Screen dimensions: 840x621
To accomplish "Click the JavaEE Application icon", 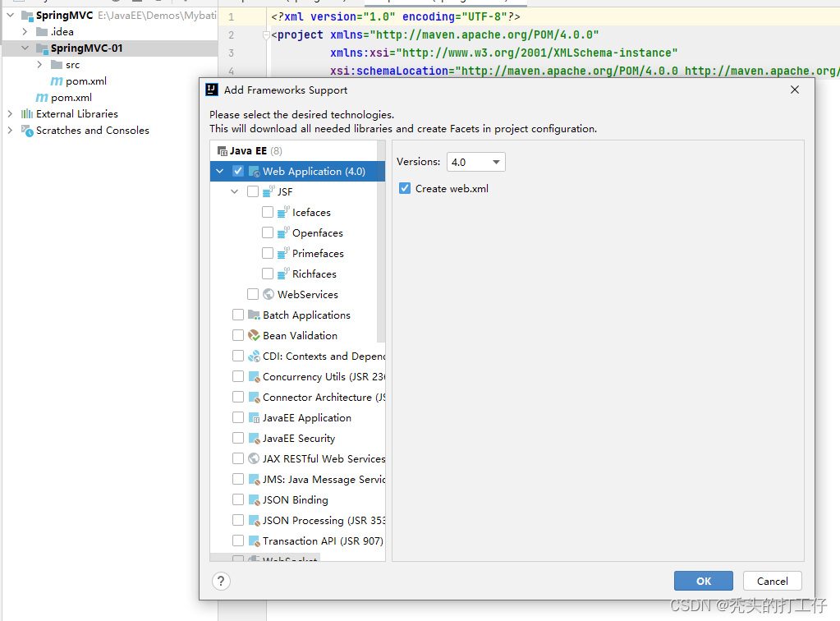I will 255,417.
